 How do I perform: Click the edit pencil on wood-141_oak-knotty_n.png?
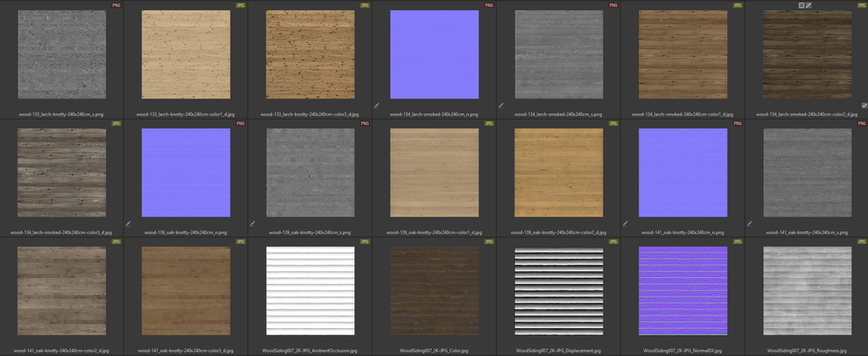coord(625,224)
